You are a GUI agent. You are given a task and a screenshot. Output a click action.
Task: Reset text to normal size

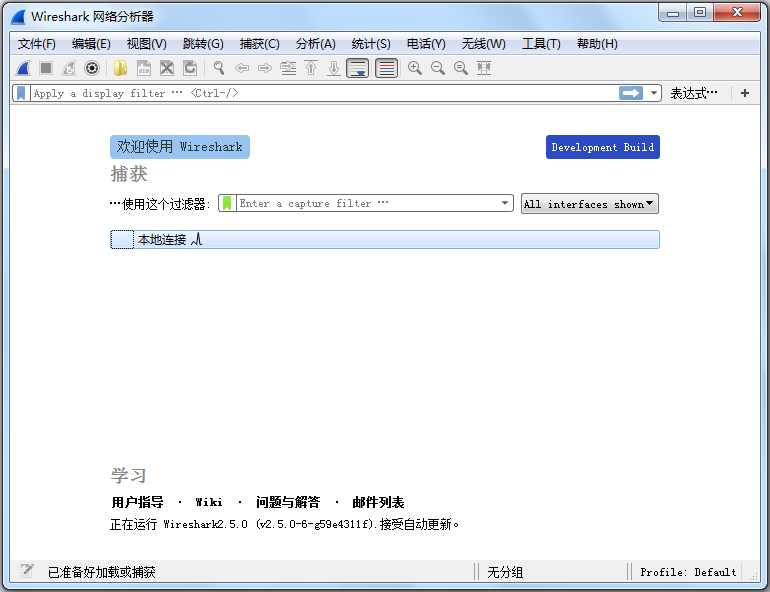(x=461, y=68)
